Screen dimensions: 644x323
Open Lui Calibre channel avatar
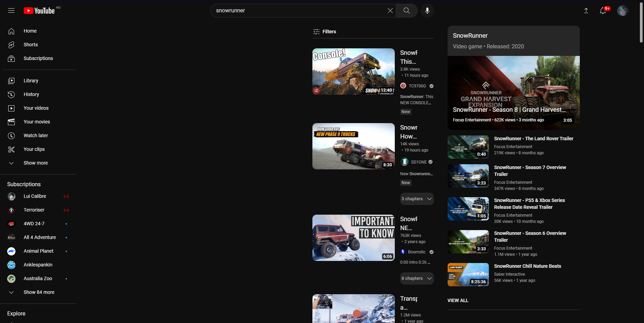point(11,196)
